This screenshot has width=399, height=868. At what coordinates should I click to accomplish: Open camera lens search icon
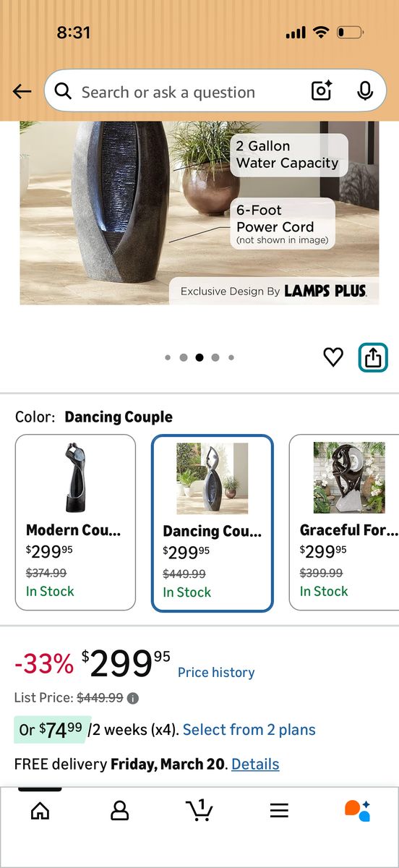pos(322,90)
